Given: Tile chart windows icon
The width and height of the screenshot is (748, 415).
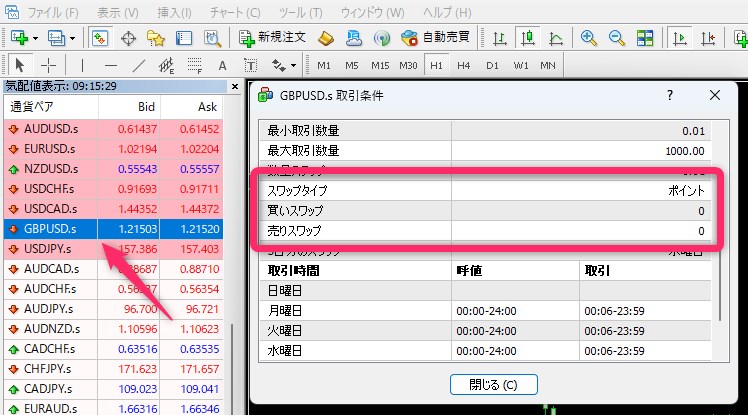Looking at the screenshot, I should 645,38.
